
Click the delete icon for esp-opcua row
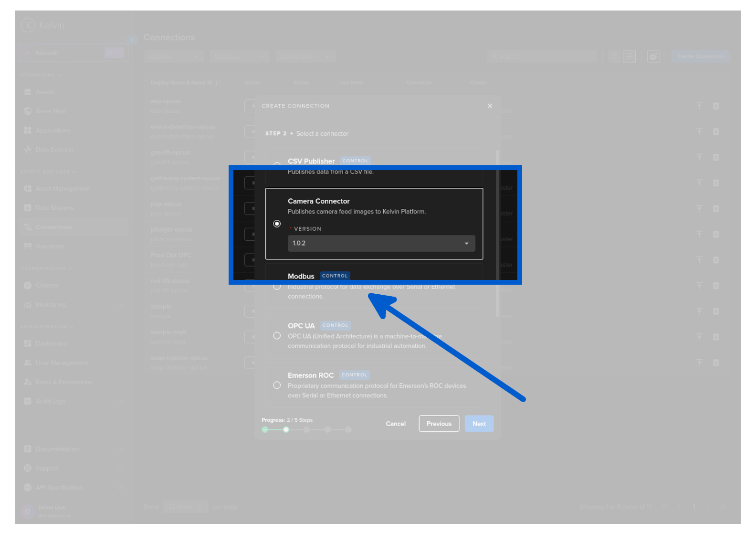pyautogui.click(x=715, y=106)
